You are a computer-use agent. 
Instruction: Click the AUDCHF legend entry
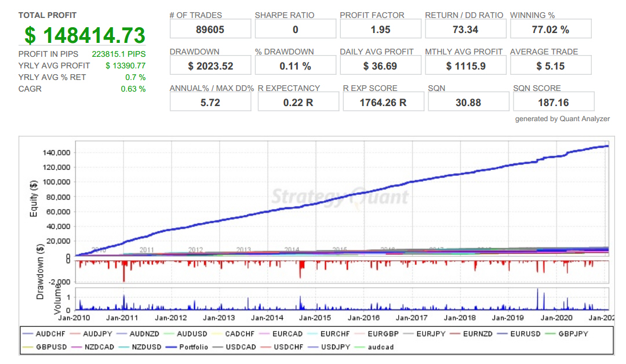pyautogui.click(x=44, y=334)
